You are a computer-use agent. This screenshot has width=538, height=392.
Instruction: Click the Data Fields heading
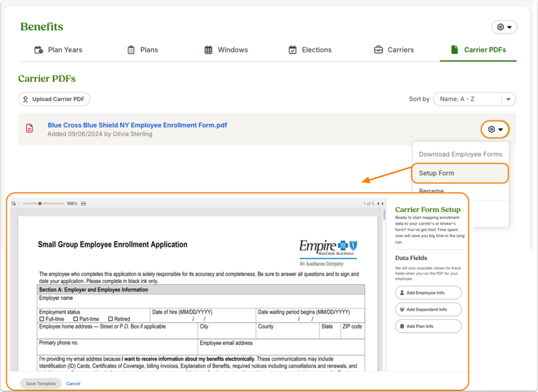(x=411, y=257)
